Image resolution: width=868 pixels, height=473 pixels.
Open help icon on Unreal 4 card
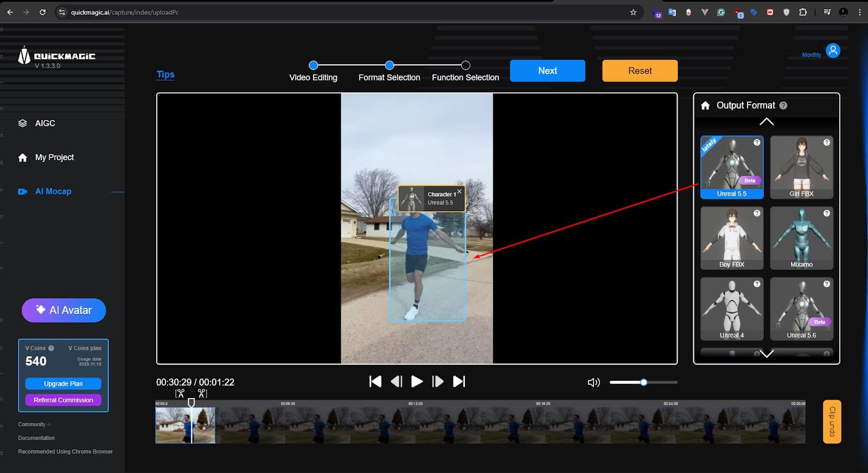tap(757, 283)
